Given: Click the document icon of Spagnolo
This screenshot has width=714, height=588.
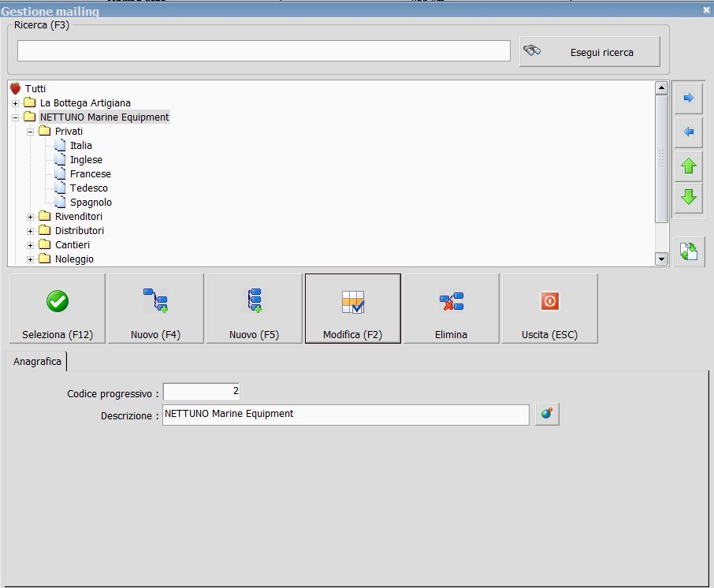Looking at the screenshot, I should click(x=60, y=201).
